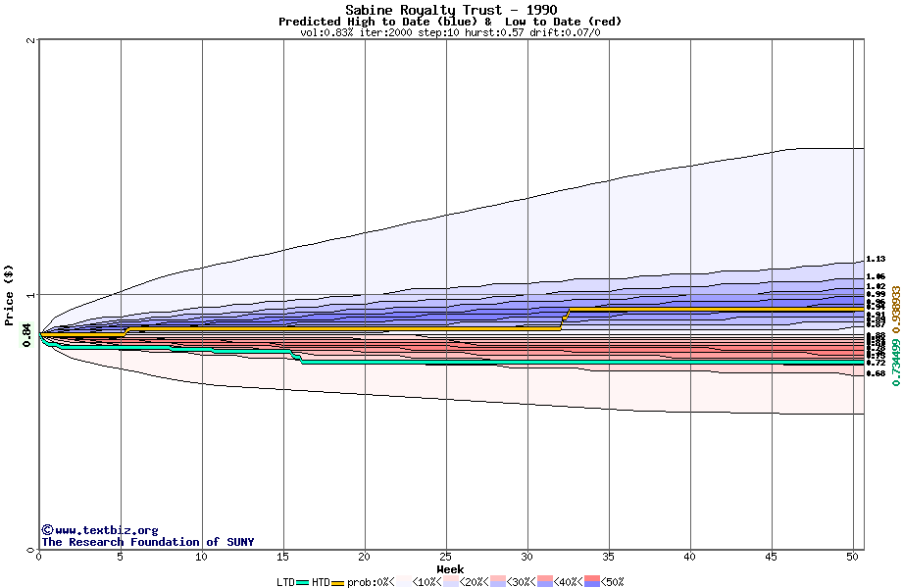Click the '<50%' legend text
902x588 pixels.
pos(612,582)
